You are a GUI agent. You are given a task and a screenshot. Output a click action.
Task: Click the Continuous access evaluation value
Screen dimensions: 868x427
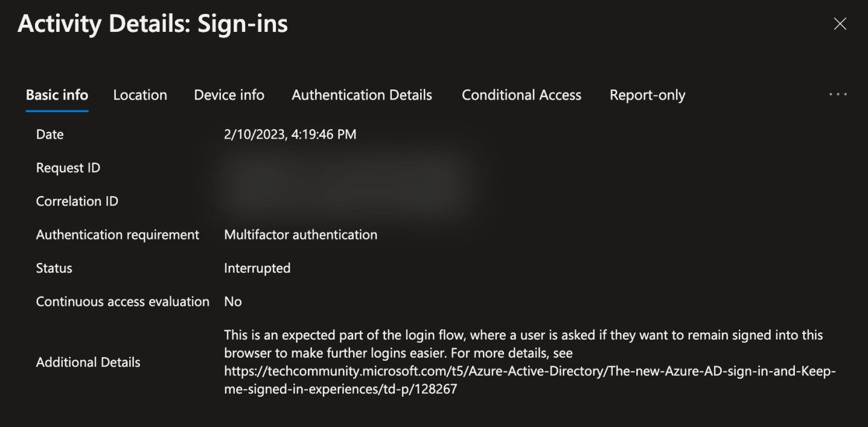tap(233, 301)
